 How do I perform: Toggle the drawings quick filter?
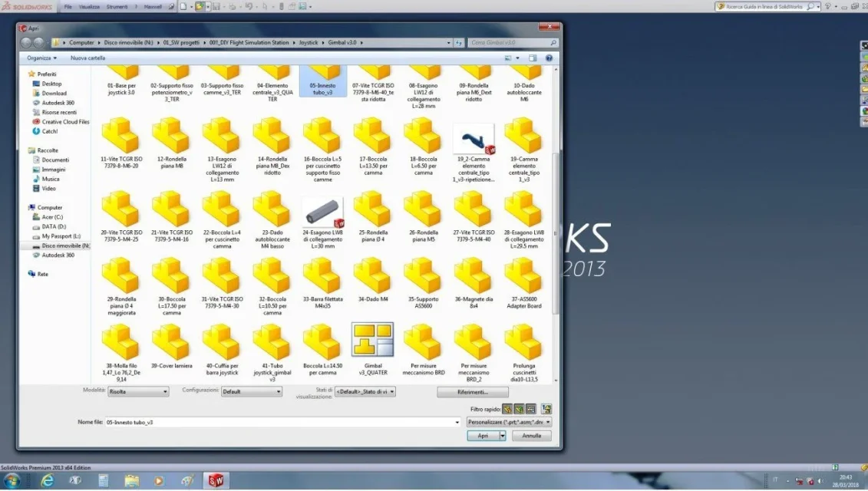pos(530,409)
